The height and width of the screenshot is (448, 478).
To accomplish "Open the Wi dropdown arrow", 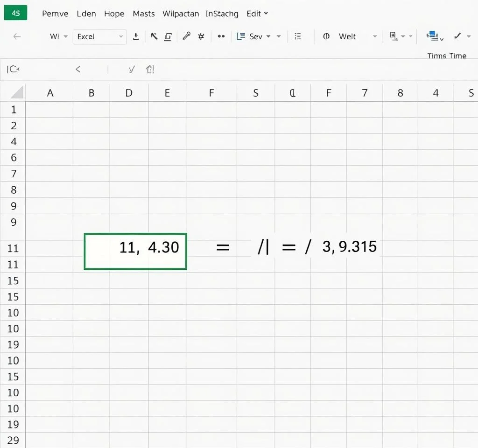I will 65,36.
